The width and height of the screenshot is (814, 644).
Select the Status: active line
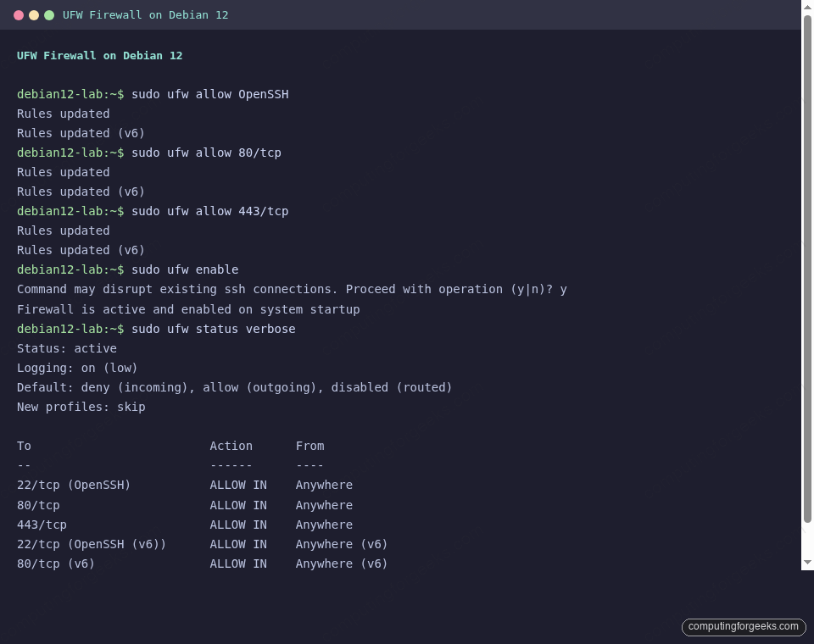pos(66,348)
